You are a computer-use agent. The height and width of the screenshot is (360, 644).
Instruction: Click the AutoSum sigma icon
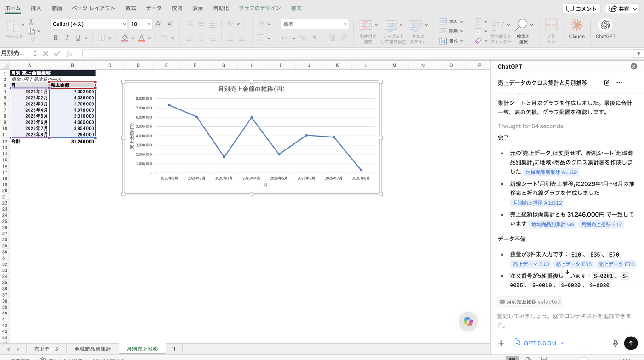(x=478, y=22)
